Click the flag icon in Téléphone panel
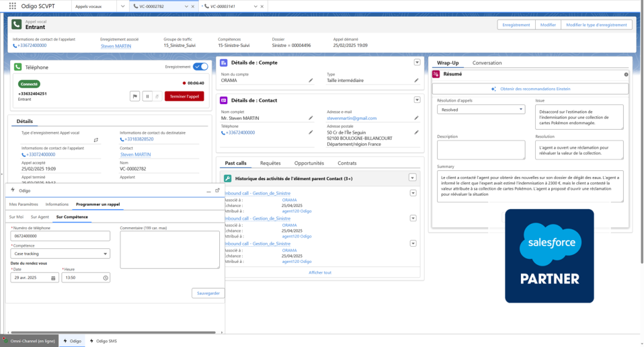This screenshot has width=644, height=347. pos(134,97)
